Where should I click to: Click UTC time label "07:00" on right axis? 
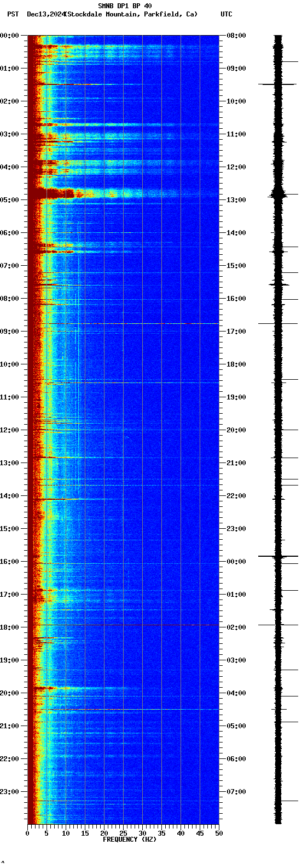coord(236,792)
